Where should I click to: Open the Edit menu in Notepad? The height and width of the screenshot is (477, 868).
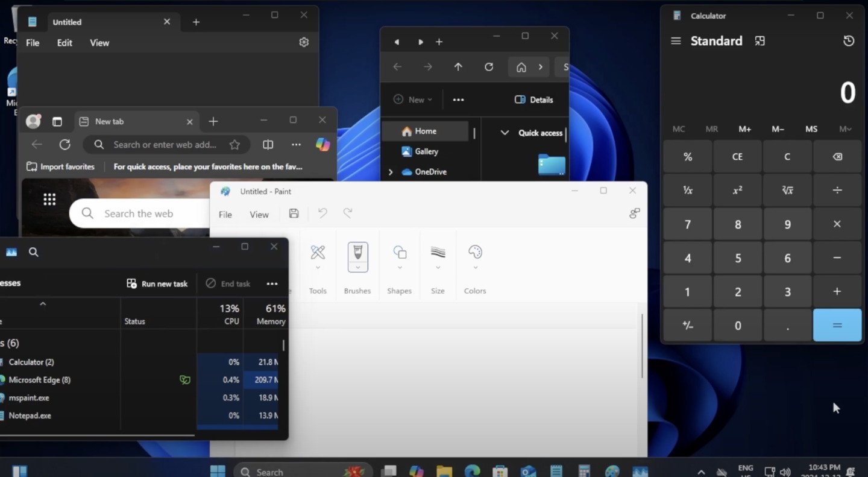64,42
